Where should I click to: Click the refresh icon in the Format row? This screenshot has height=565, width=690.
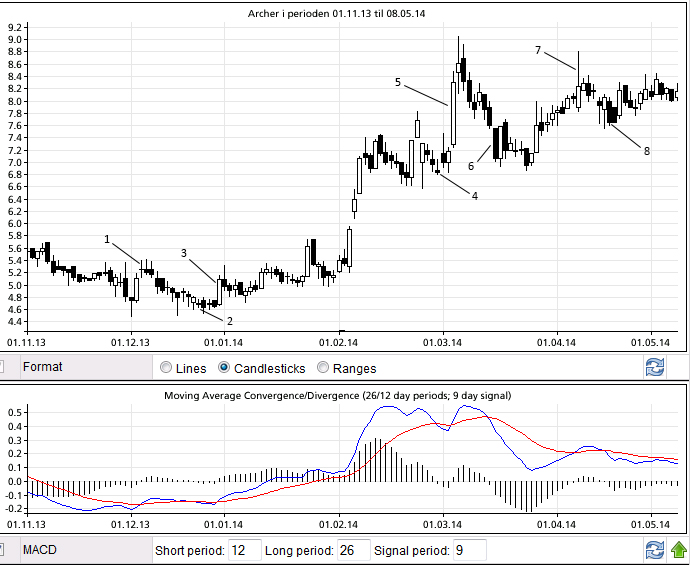pyautogui.click(x=655, y=367)
